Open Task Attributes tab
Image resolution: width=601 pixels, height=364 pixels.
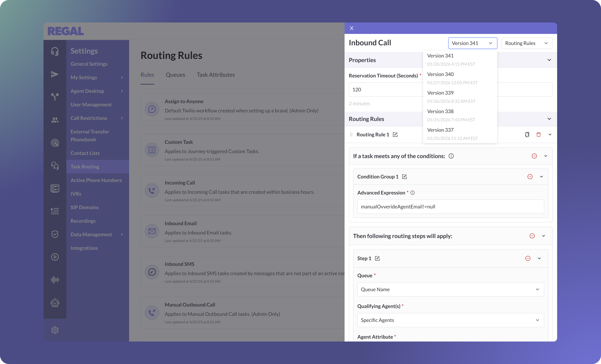click(x=216, y=75)
